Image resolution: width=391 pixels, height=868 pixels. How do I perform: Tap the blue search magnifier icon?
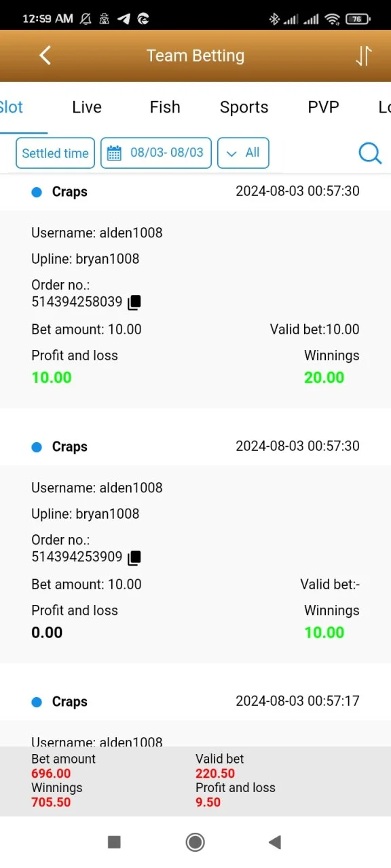(x=370, y=153)
